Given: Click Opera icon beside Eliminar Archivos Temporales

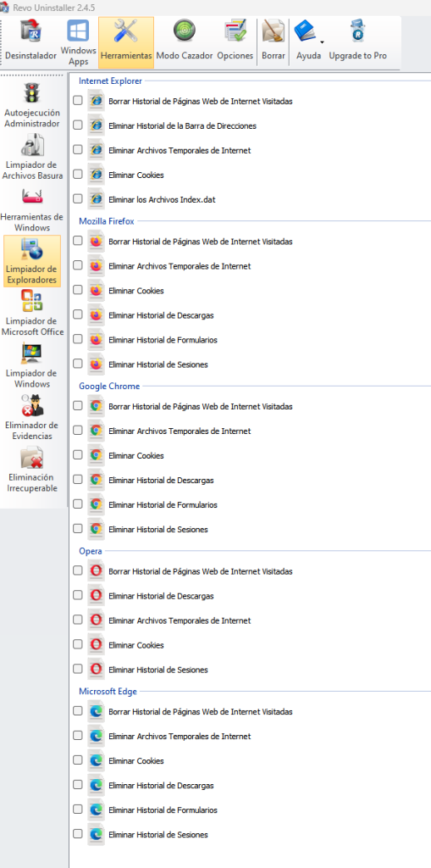Looking at the screenshot, I should coord(96,620).
